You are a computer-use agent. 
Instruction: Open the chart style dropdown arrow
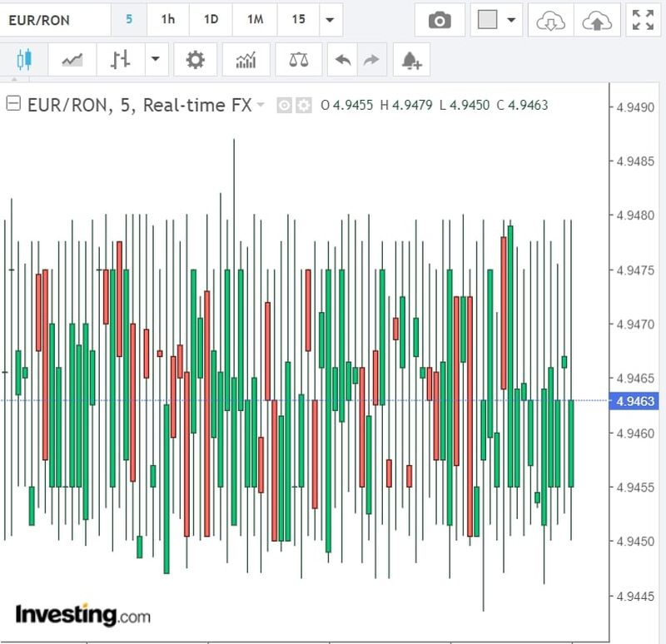[155, 60]
